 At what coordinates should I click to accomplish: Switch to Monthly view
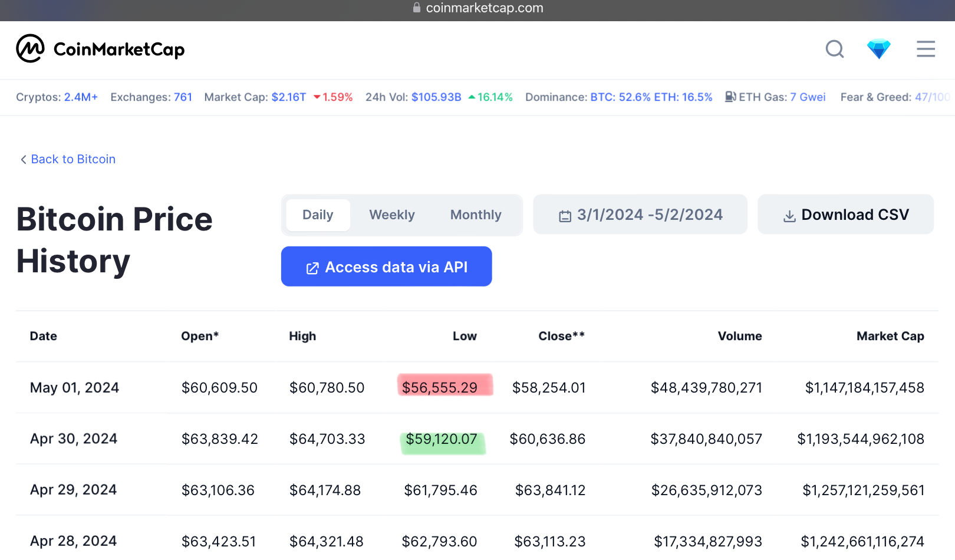pos(476,215)
